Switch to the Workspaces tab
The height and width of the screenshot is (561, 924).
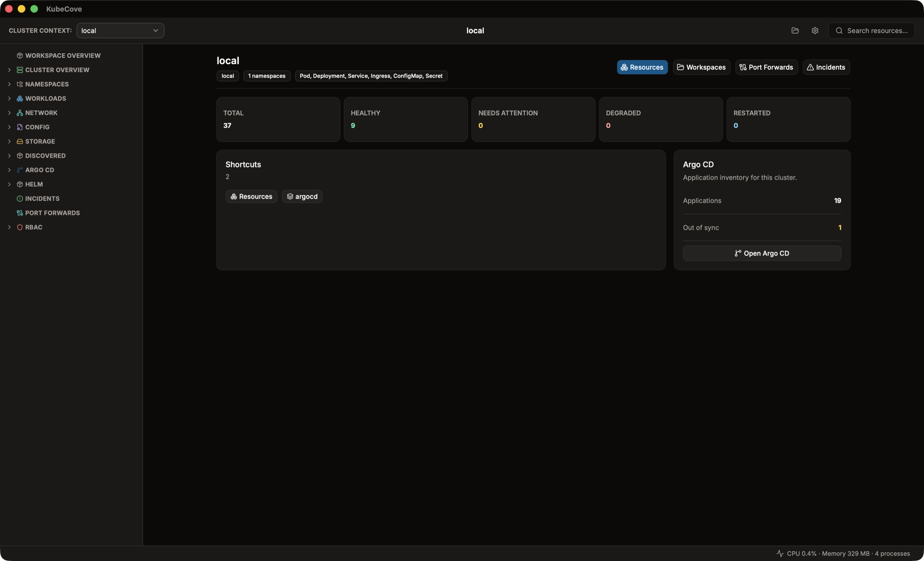pyautogui.click(x=701, y=67)
